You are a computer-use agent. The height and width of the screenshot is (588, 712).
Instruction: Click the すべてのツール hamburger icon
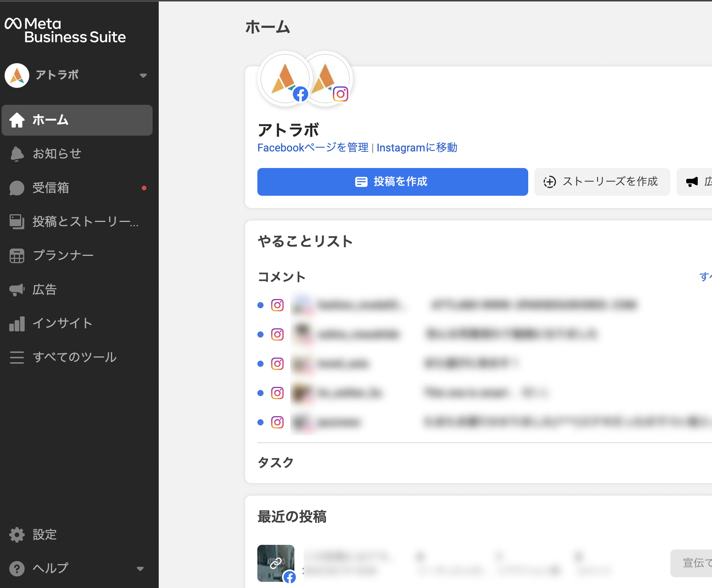pyautogui.click(x=17, y=357)
